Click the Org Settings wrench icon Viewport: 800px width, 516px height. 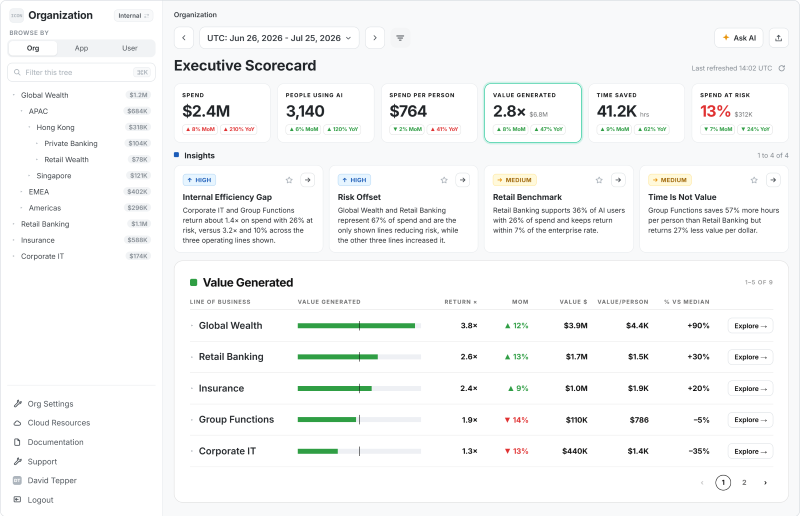17,404
